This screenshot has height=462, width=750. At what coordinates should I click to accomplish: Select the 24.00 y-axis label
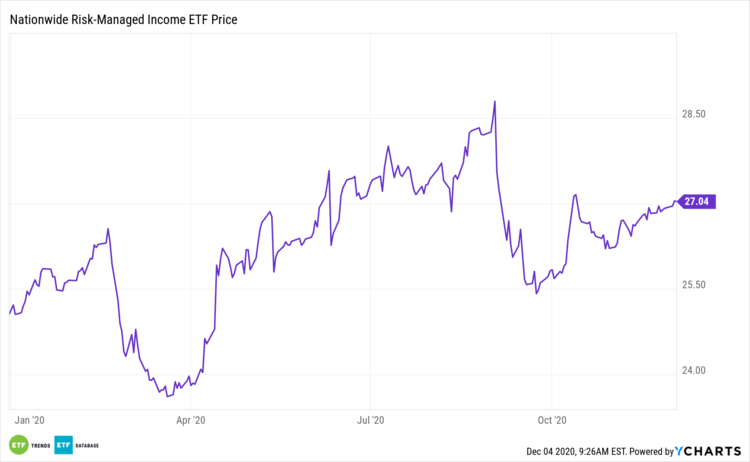point(693,370)
